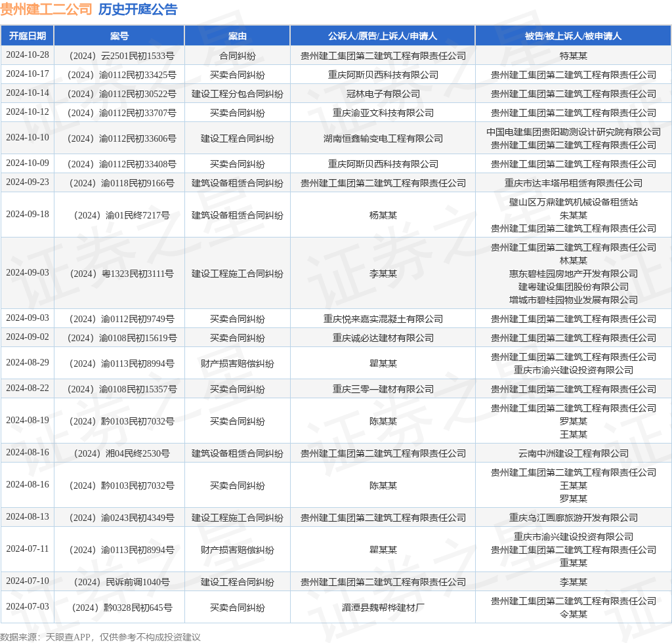This screenshot has height=643, width=672.
Task: Select case number 渝0108民初15357号
Action: pos(121,389)
